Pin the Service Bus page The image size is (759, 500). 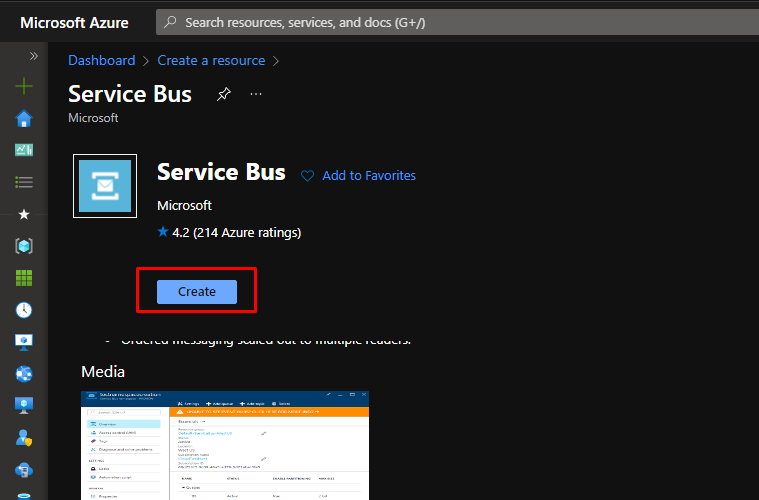tap(224, 94)
